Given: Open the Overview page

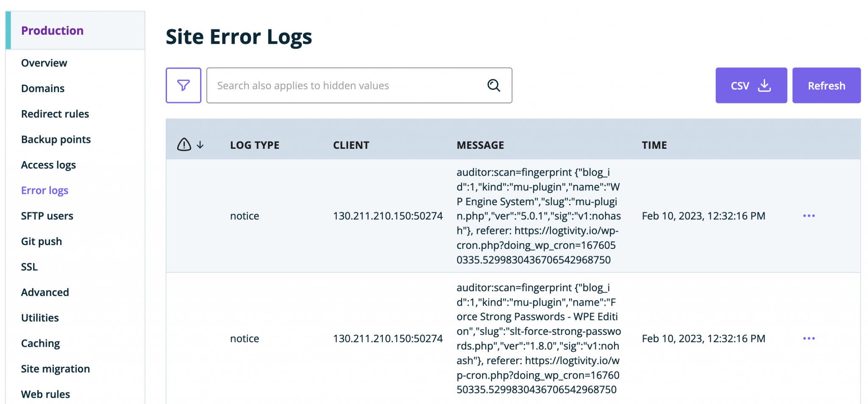Looking at the screenshot, I should pos(44,63).
